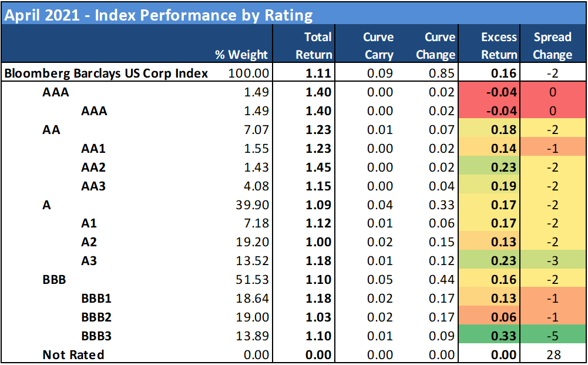Click the Spread Change column header

pyautogui.click(x=552, y=46)
